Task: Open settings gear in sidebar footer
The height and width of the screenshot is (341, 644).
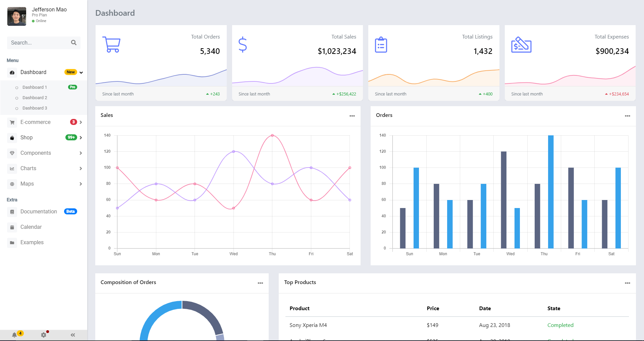Action: coord(44,335)
